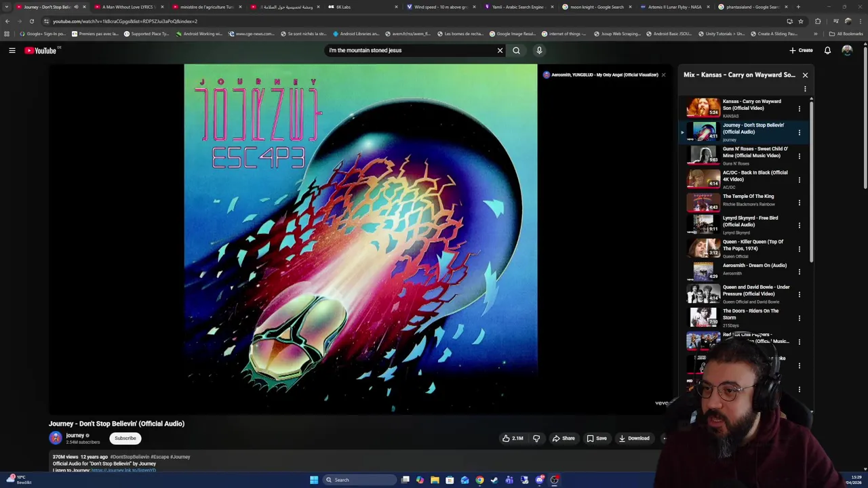
Task: Open the journey channel avatar
Action: point(56,438)
